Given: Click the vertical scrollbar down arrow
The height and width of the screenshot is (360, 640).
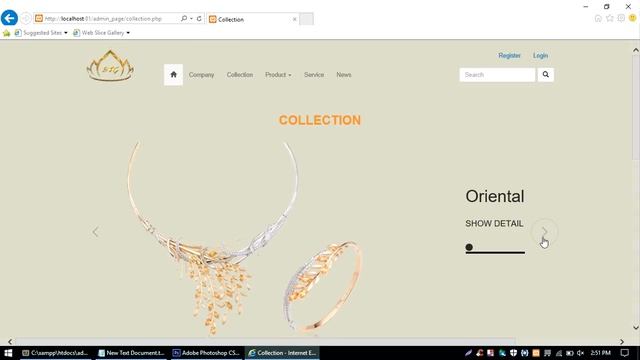Looking at the screenshot, I should tap(636, 327).
